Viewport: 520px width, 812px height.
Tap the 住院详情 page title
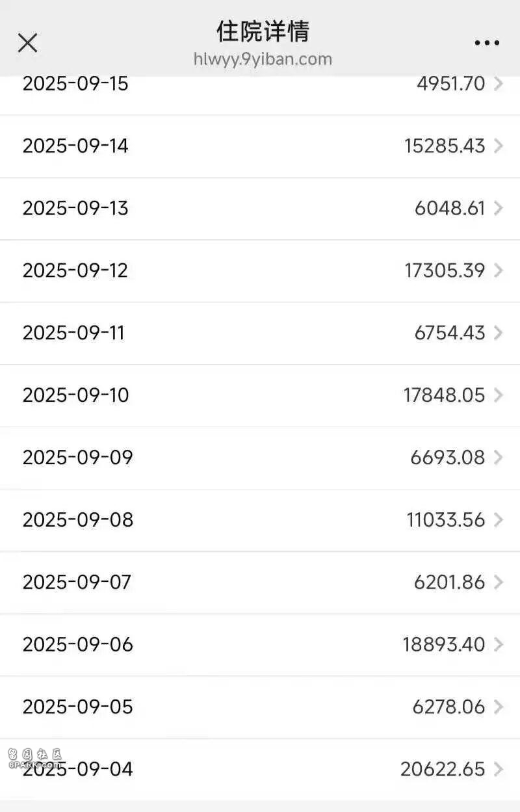pyautogui.click(x=263, y=31)
